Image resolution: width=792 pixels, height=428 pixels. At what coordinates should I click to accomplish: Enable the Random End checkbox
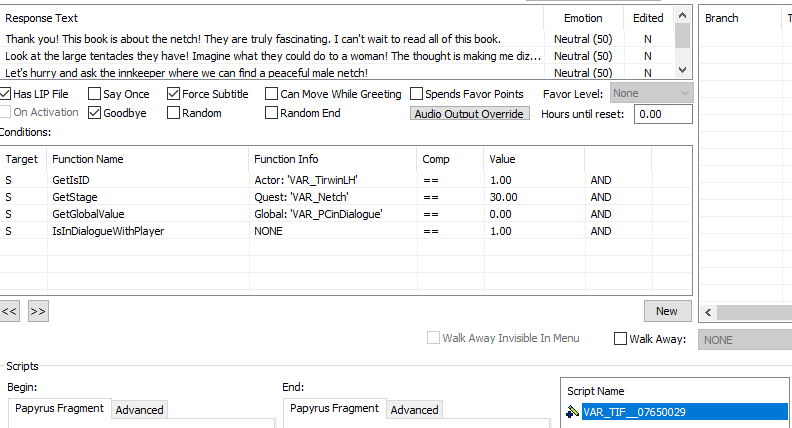point(271,113)
